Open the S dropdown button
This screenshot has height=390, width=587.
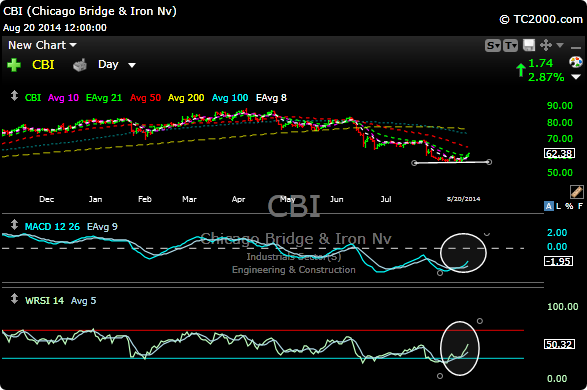point(493,46)
